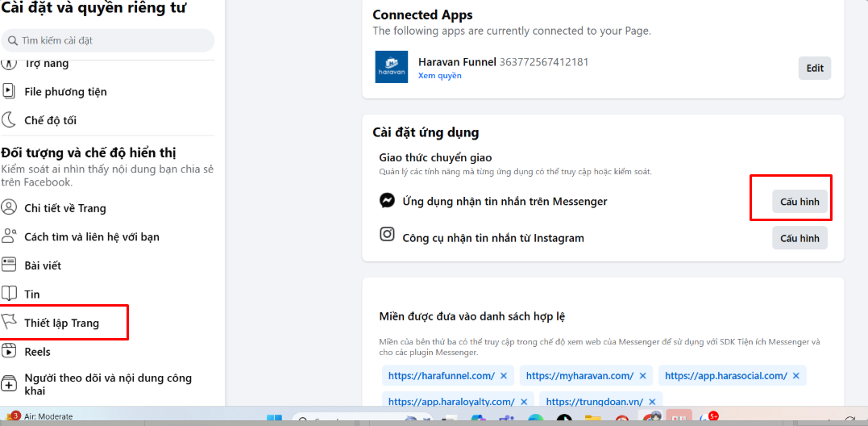Click the Haravan Funnel app logo
This screenshot has width=868, height=426.
coord(392,67)
